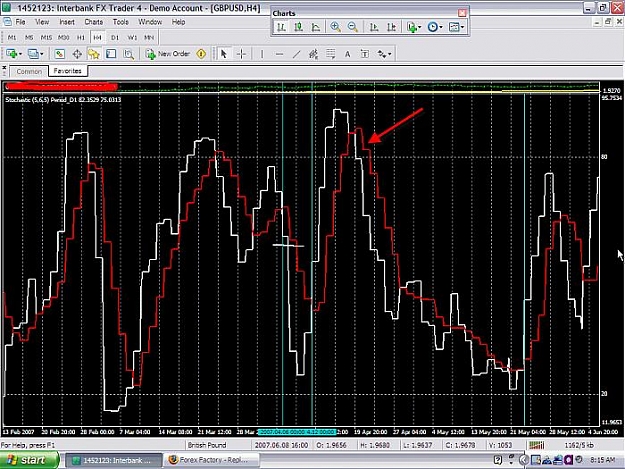Select the horizontal line drawing tool
Screen dimensions: 625x469
pyautogui.click(x=279, y=54)
